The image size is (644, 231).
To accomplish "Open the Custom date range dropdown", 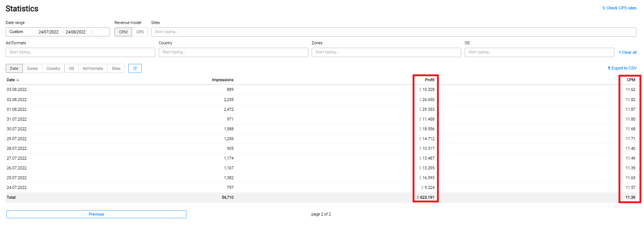I will point(21,32).
